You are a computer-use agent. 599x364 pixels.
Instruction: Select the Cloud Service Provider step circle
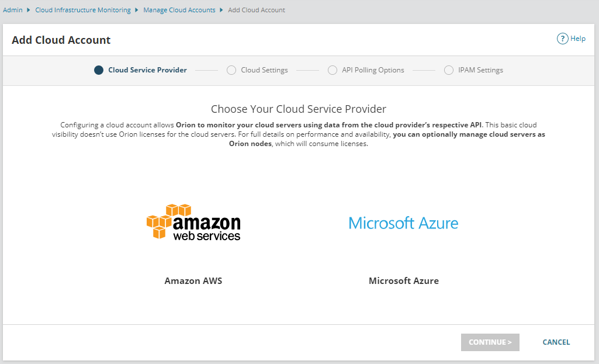click(x=99, y=70)
